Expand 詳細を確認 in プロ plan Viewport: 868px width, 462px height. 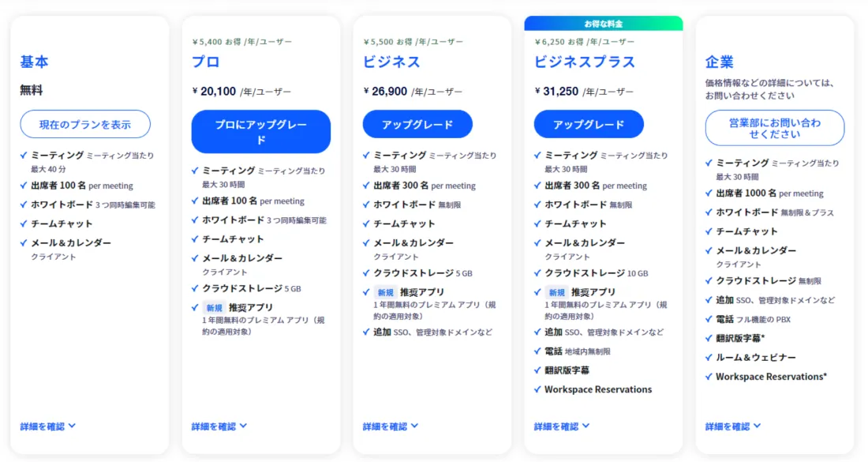point(219,426)
